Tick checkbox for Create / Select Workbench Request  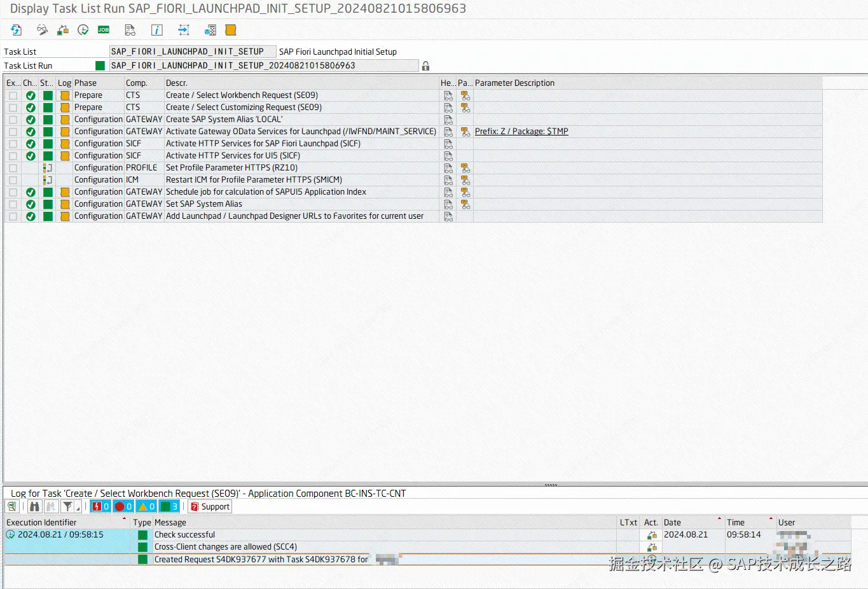[x=13, y=95]
